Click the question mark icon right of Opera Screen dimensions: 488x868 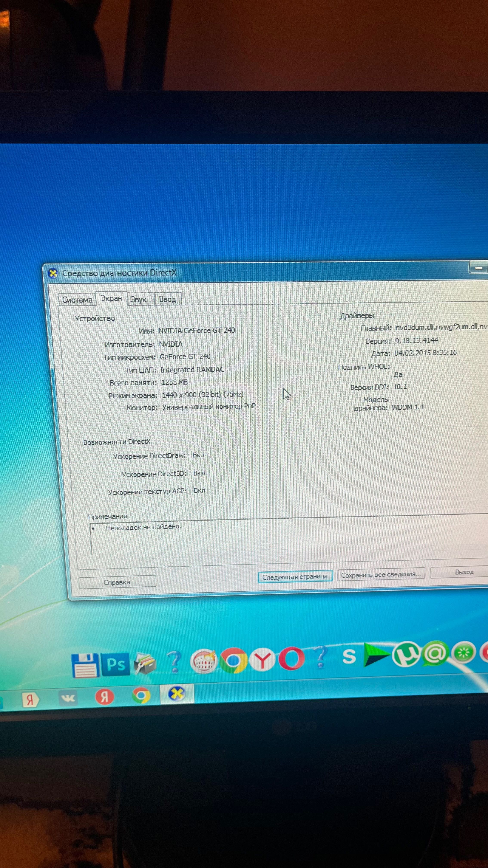320,657
